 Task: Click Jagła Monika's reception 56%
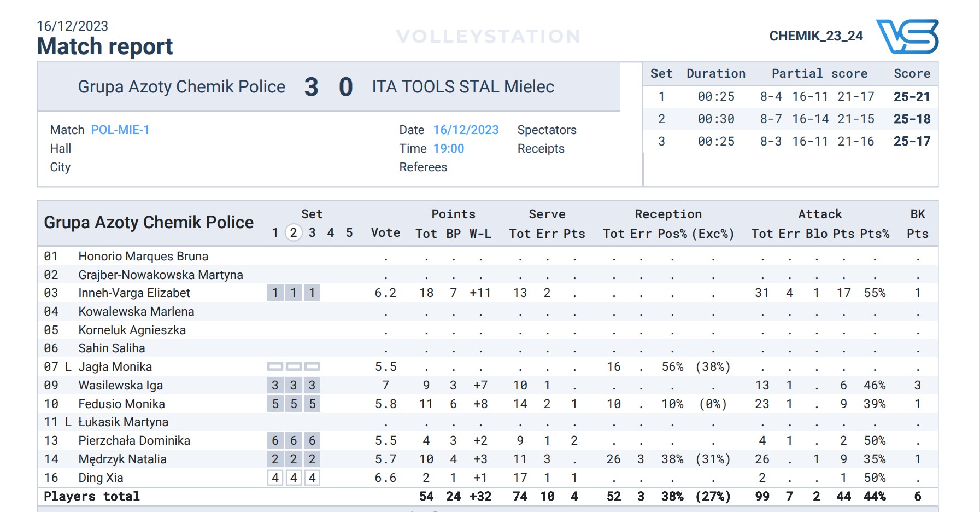pyautogui.click(x=672, y=367)
